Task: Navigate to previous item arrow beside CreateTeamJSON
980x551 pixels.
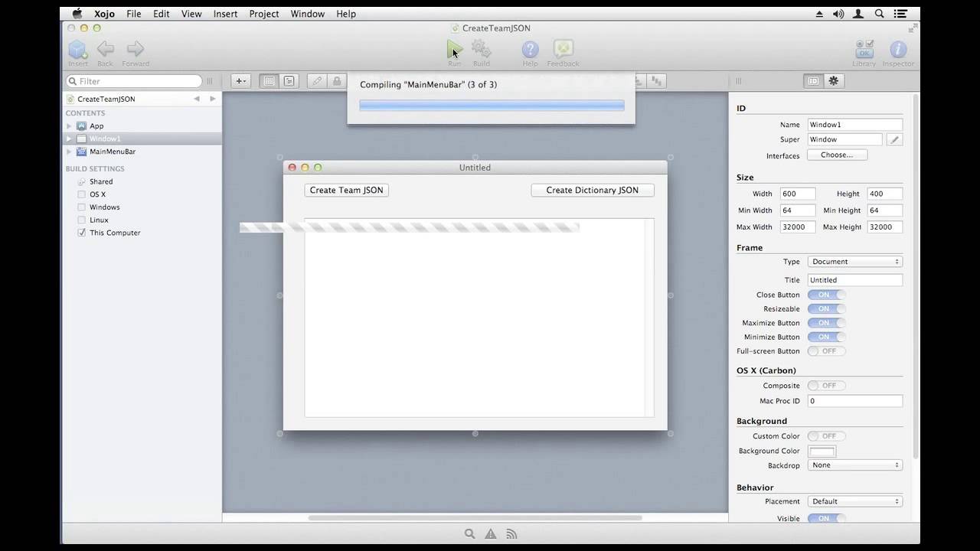Action: (x=197, y=99)
